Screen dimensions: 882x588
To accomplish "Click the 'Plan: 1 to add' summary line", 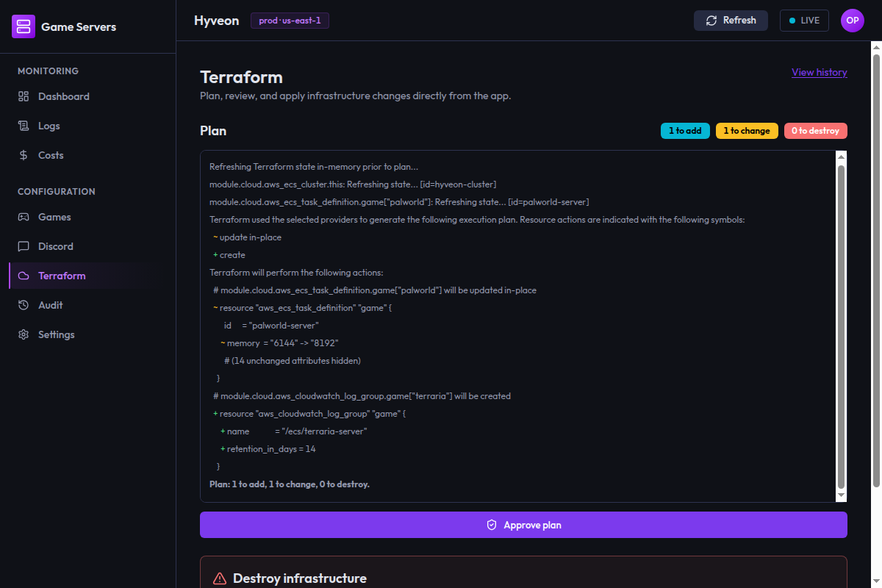I will pyautogui.click(x=290, y=484).
